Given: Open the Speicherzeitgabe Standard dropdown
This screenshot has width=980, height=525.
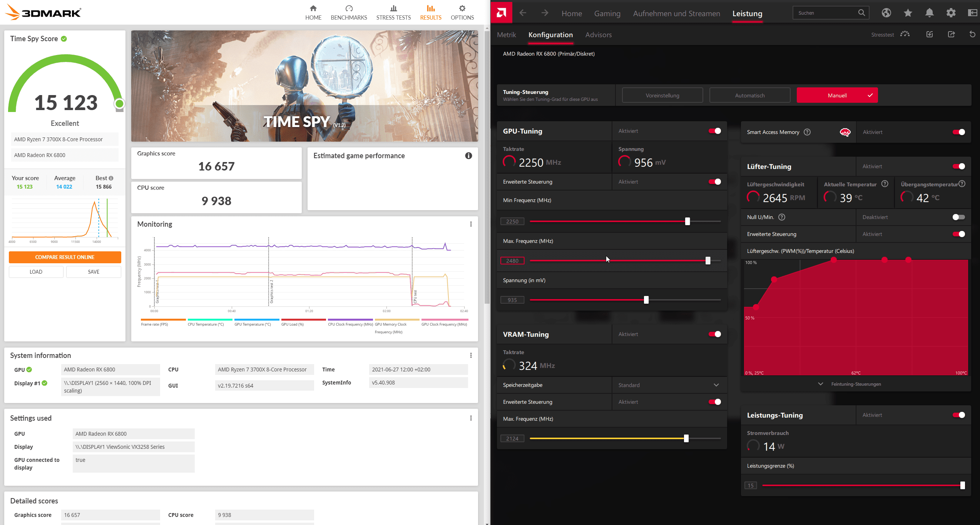Looking at the screenshot, I should click(669, 385).
